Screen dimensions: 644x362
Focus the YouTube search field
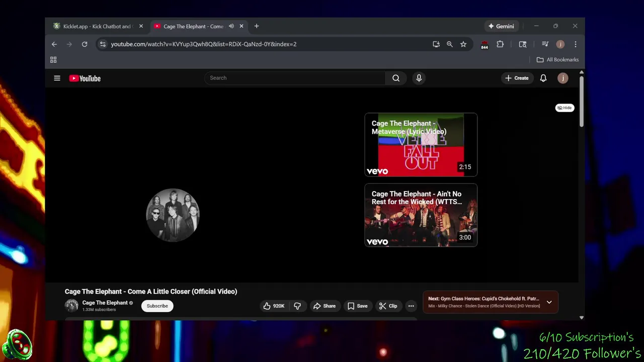(x=295, y=78)
